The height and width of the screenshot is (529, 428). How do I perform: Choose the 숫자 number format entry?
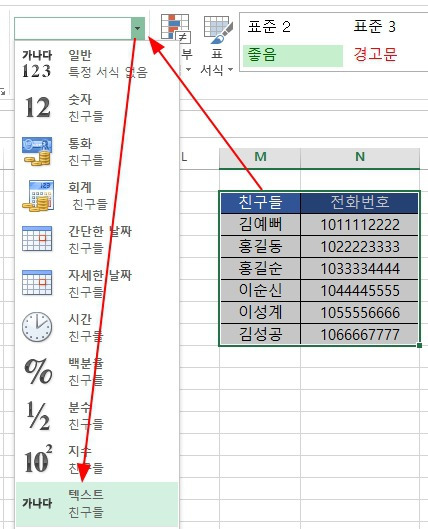click(97, 107)
